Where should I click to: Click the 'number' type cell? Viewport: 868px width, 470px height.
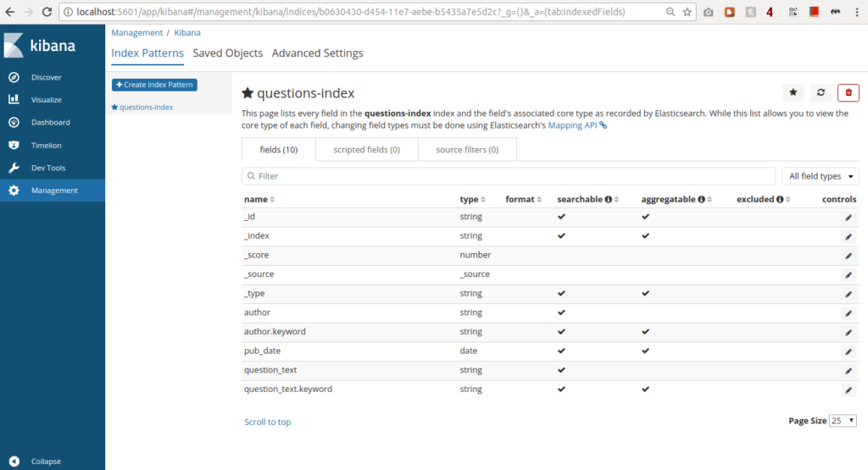pyautogui.click(x=475, y=255)
